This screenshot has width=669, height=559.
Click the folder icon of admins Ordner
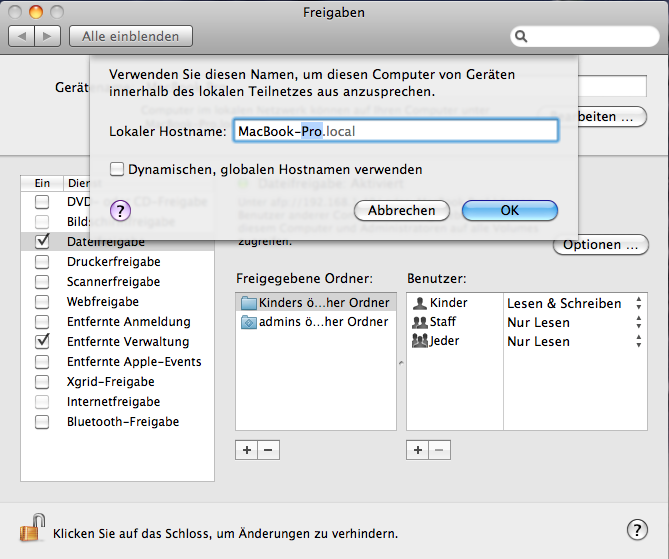(248, 322)
